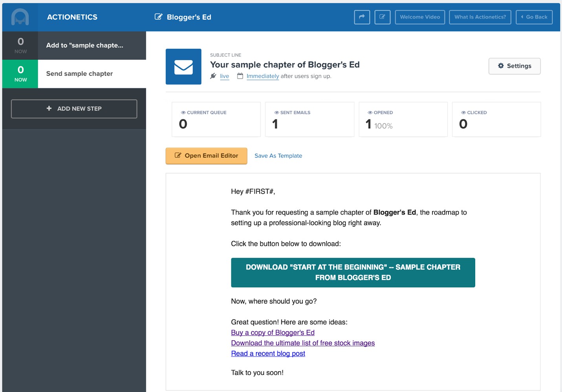The width and height of the screenshot is (562, 392).
Task: Click the eye icon on Opened
Action: tap(370, 113)
